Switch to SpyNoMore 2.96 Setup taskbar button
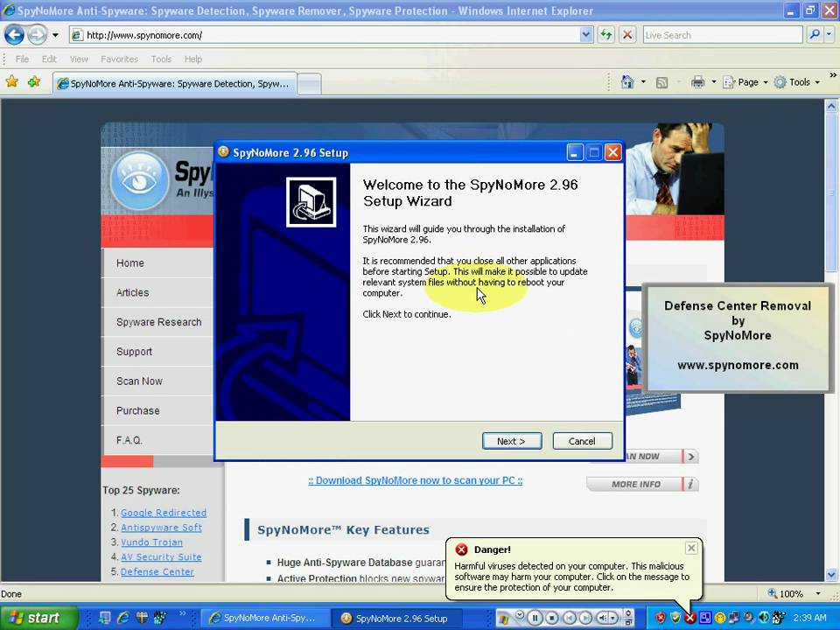Viewport: 840px width, 630px height. (x=396, y=619)
